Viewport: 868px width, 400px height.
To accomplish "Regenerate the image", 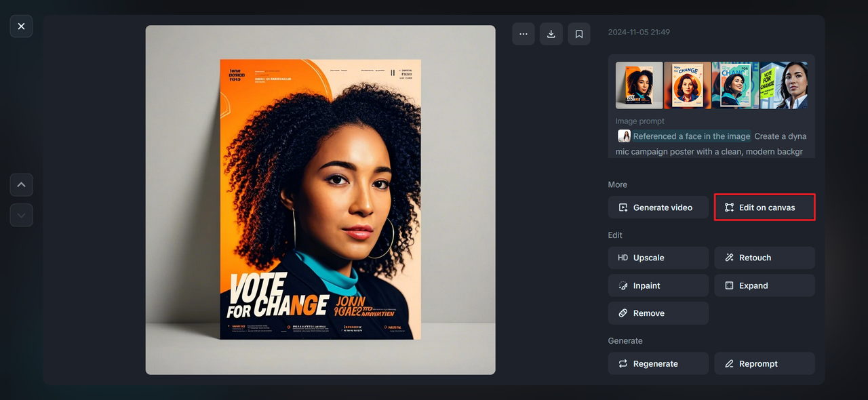I will 658,363.
